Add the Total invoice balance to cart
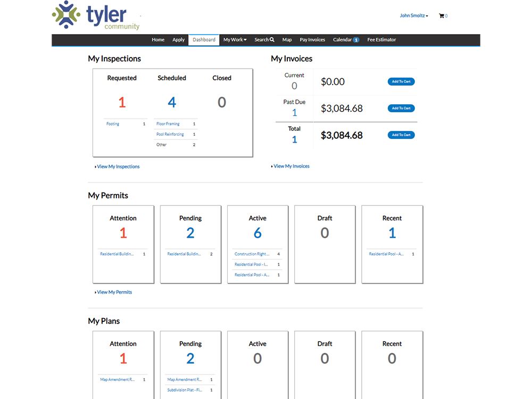This screenshot has height=399, width=532. (401, 135)
